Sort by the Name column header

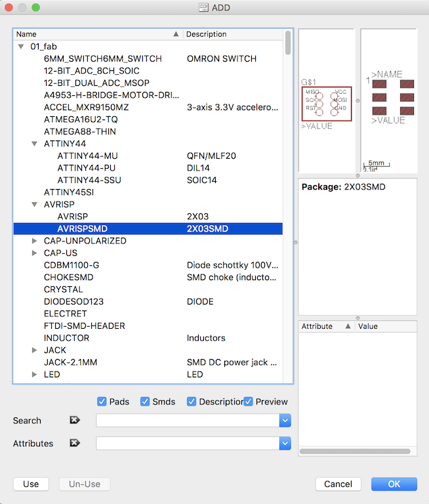pos(98,34)
